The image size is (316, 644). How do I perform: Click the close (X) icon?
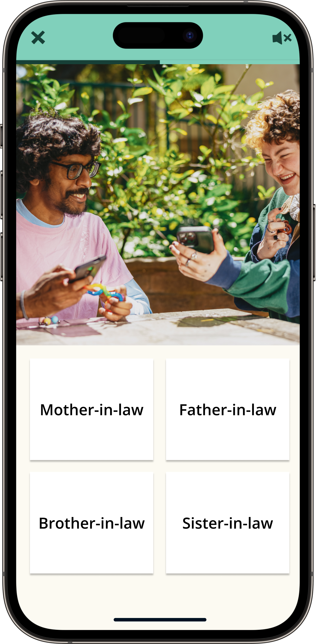38,38
